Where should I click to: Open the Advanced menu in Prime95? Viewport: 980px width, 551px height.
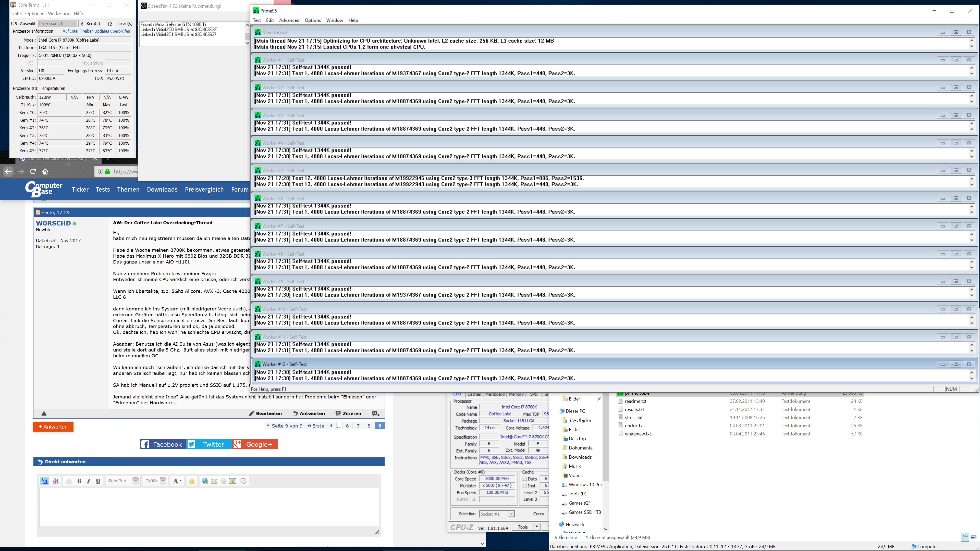coord(289,20)
